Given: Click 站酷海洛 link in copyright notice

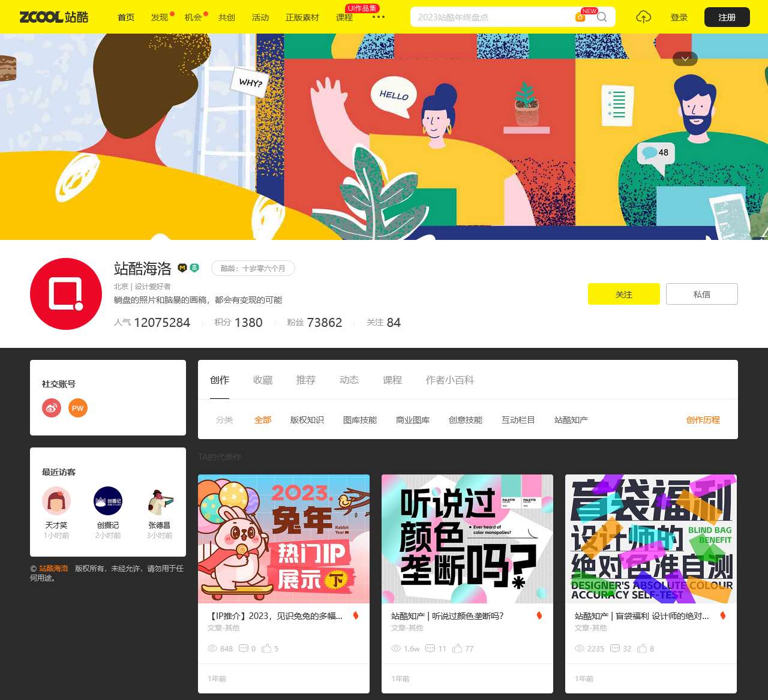Looking at the screenshot, I should pyautogui.click(x=53, y=568).
